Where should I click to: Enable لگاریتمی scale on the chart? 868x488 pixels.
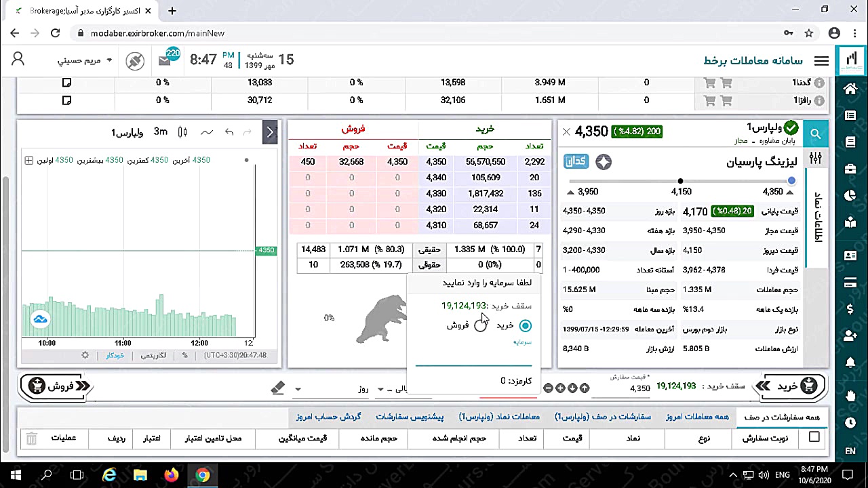click(x=153, y=354)
